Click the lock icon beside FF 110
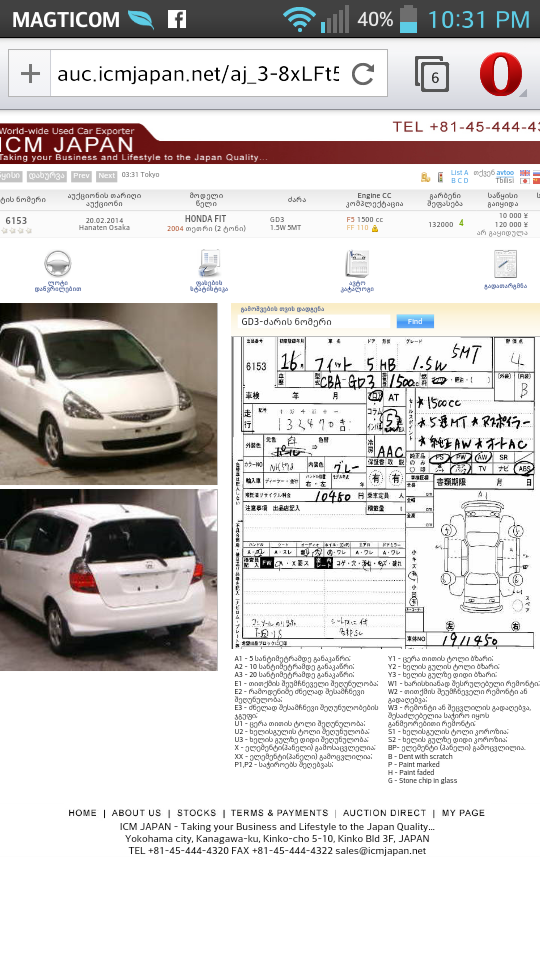Viewport: 540px width, 960px height. (x=375, y=228)
